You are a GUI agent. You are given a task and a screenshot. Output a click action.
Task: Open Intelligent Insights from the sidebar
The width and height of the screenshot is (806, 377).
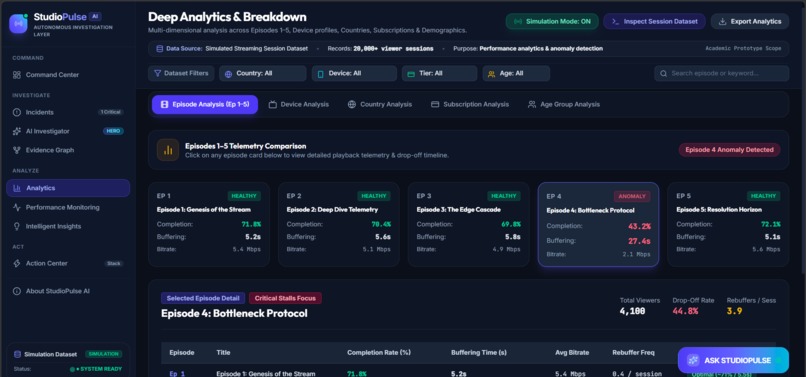(x=68, y=226)
